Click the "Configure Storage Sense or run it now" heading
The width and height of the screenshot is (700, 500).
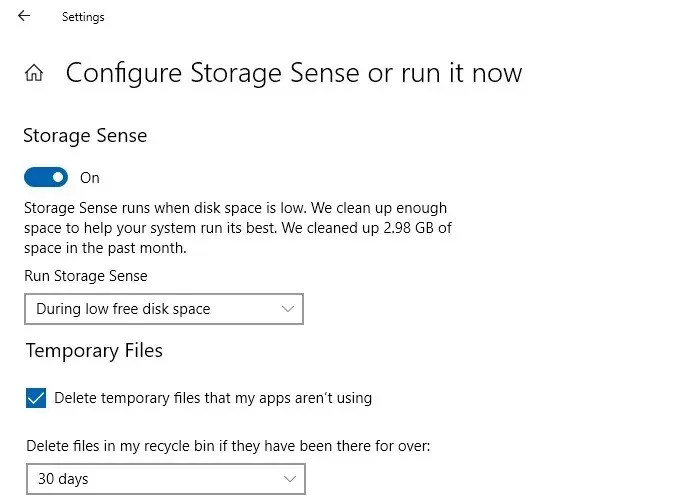point(294,73)
